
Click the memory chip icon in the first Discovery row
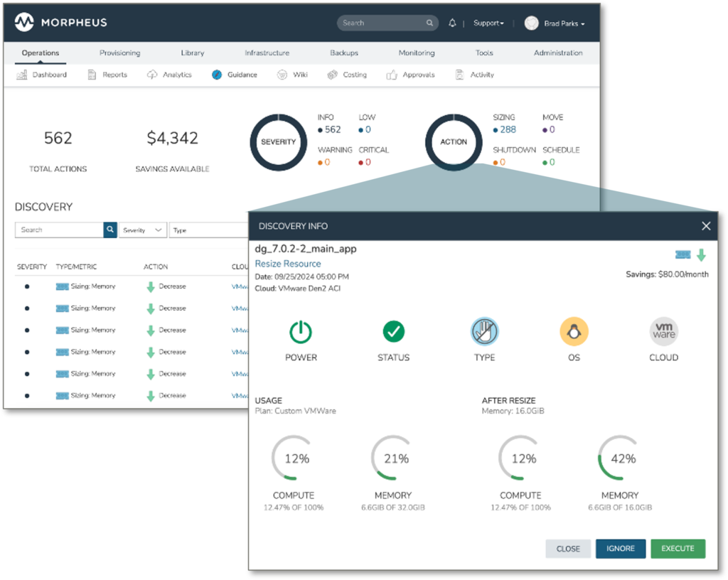tap(63, 286)
